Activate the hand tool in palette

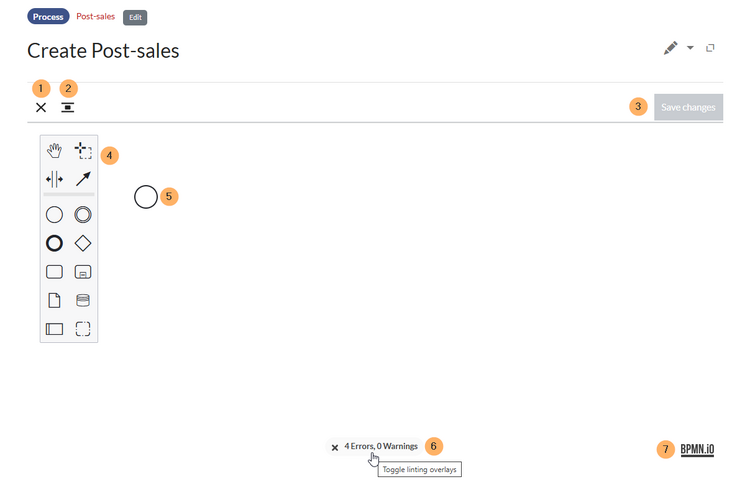click(x=54, y=151)
